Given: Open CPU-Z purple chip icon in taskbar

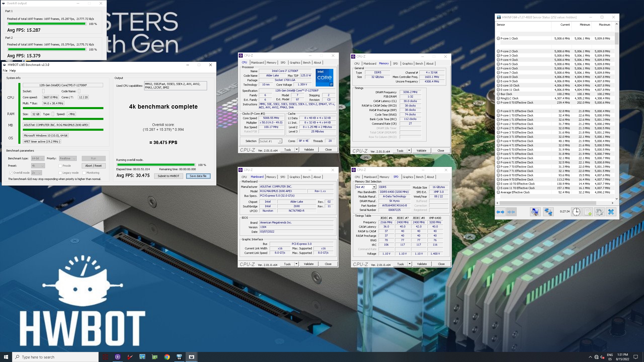Looking at the screenshot, I should 118,357.
